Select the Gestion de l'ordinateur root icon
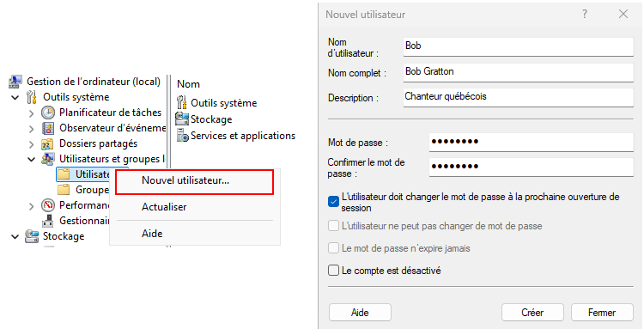 (15, 82)
